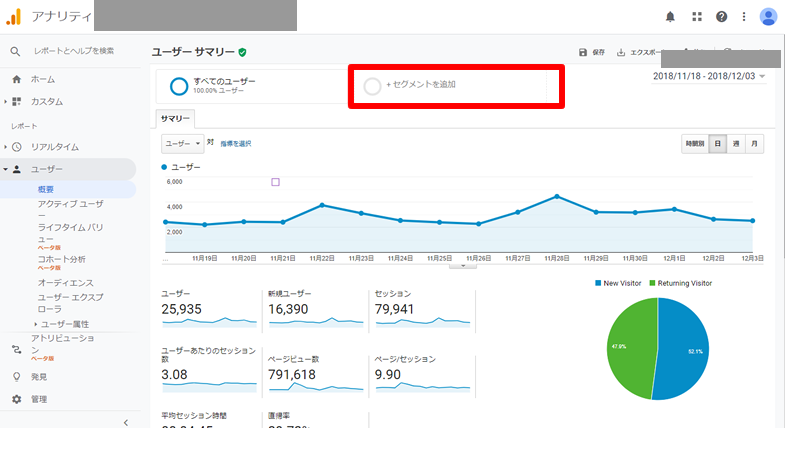Expand the カスタム section arrow

tap(6, 102)
